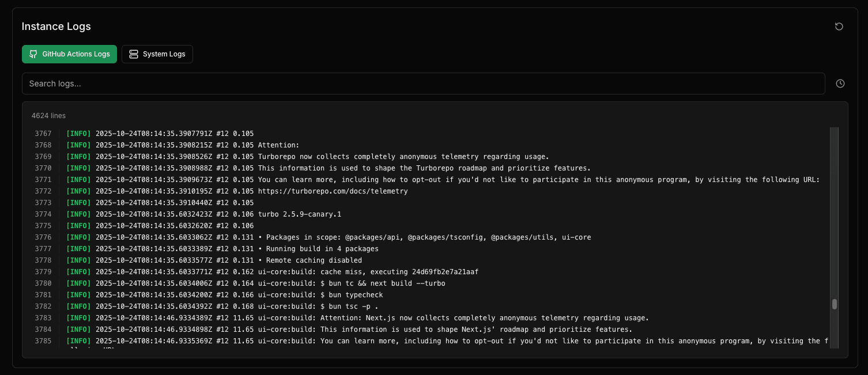Screen dimensions: 868x375
Task: Click the Instance Logs heading
Action: coord(56,26)
